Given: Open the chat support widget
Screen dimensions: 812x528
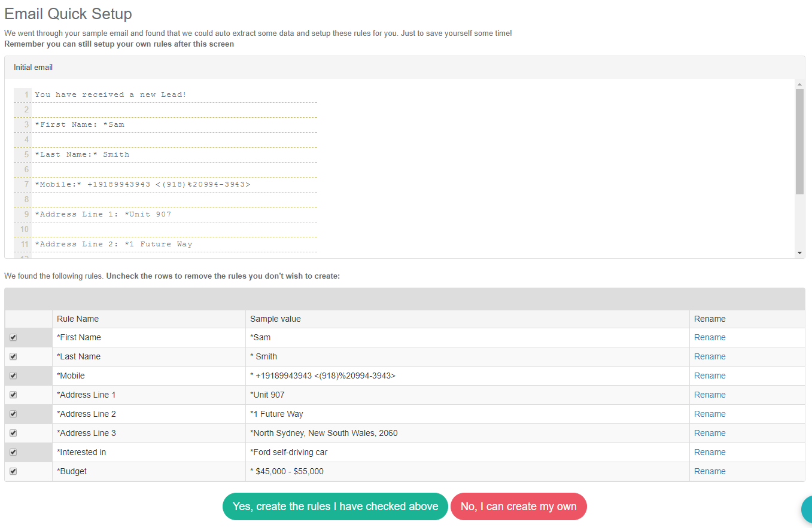Looking at the screenshot, I should [807, 510].
